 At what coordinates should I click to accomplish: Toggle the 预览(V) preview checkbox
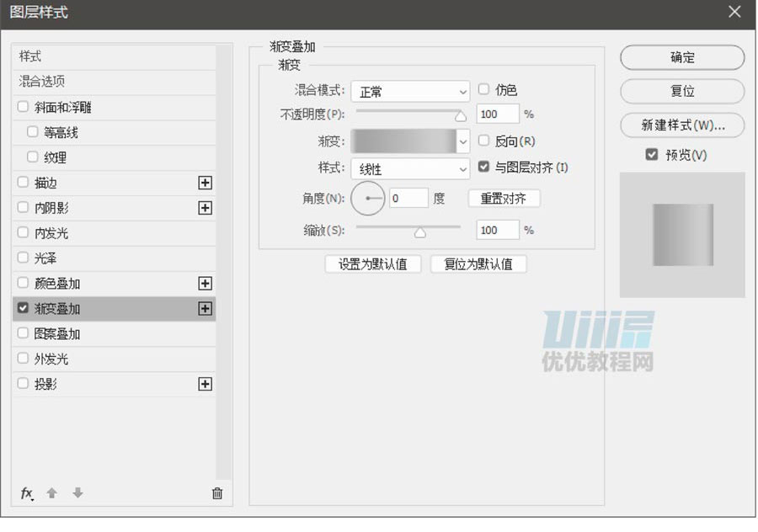652,155
